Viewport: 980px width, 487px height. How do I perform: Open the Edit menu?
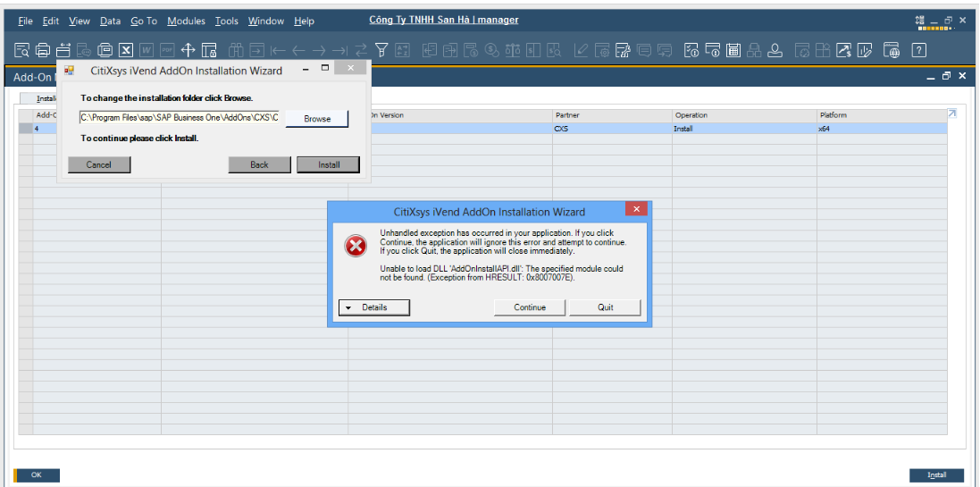tap(51, 21)
